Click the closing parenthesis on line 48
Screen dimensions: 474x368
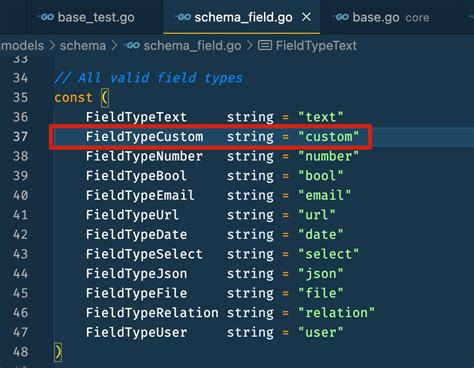tap(58, 352)
